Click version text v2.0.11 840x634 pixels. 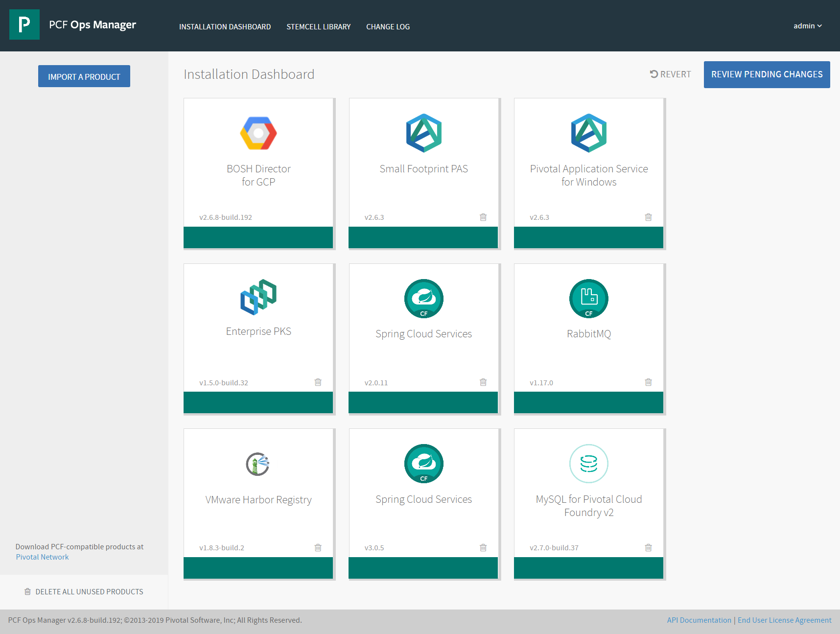click(376, 383)
